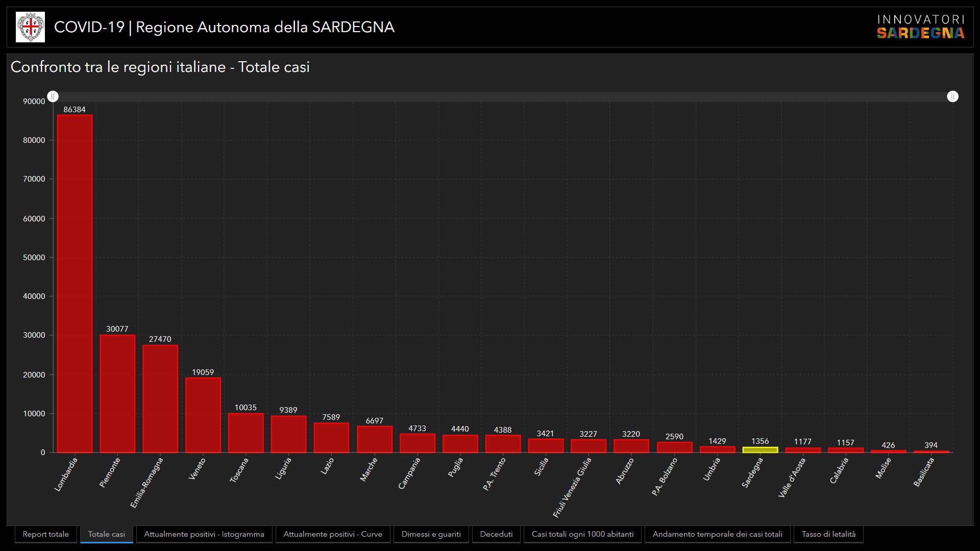
Task: Click the Innovatori Sardegna logo
Action: point(920,27)
